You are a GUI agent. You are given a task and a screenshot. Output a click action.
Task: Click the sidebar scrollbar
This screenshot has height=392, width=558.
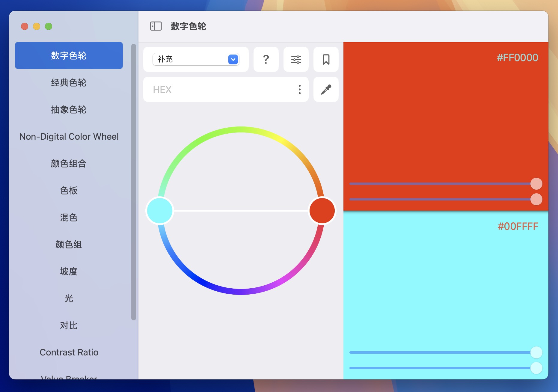(133, 180)
